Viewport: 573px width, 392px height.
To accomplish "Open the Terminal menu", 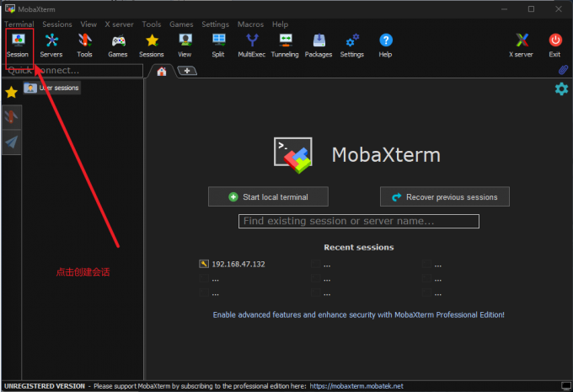I will (x=19, y=24).
